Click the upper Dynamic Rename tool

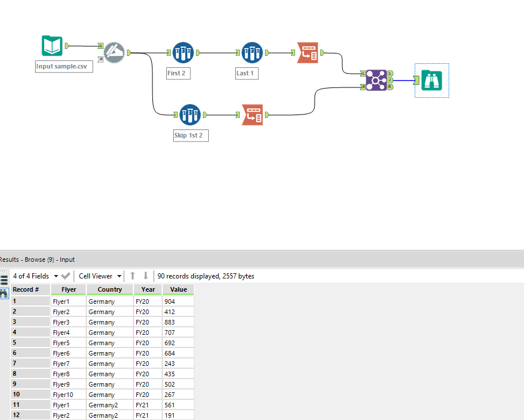308,52
